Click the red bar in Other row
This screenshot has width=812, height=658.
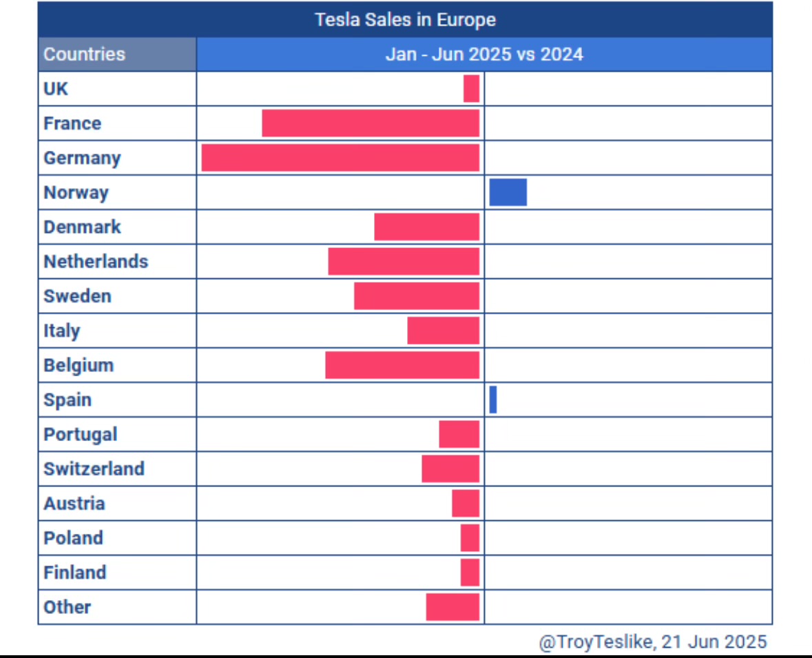coord(452,607)
